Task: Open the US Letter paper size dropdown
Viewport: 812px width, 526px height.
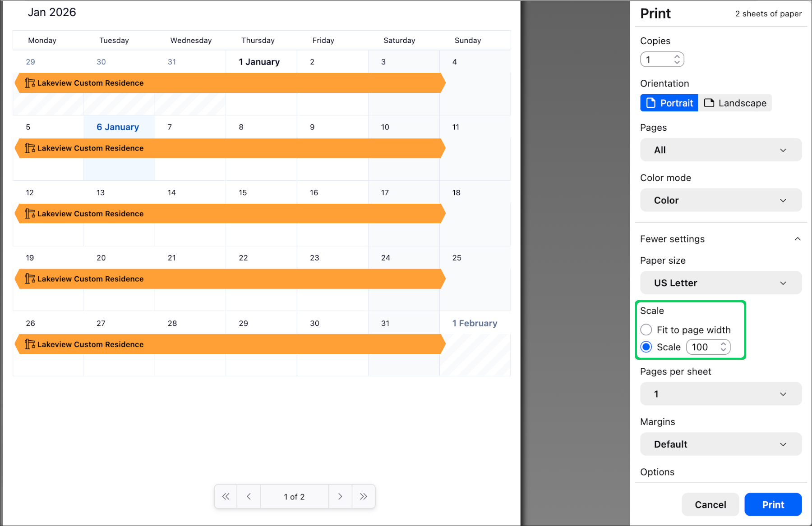Action: (x=720, y=283)
